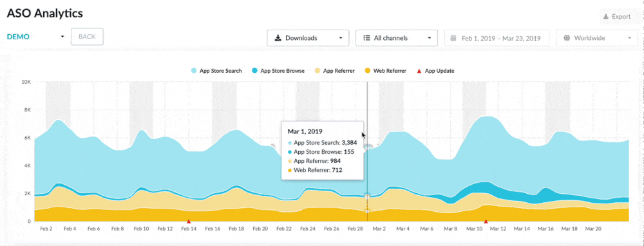This screenshot has width=644, height=246.
Task: Expand the DEMO app selector arrow
Action: pyautogui.click(x=62, y=37)
